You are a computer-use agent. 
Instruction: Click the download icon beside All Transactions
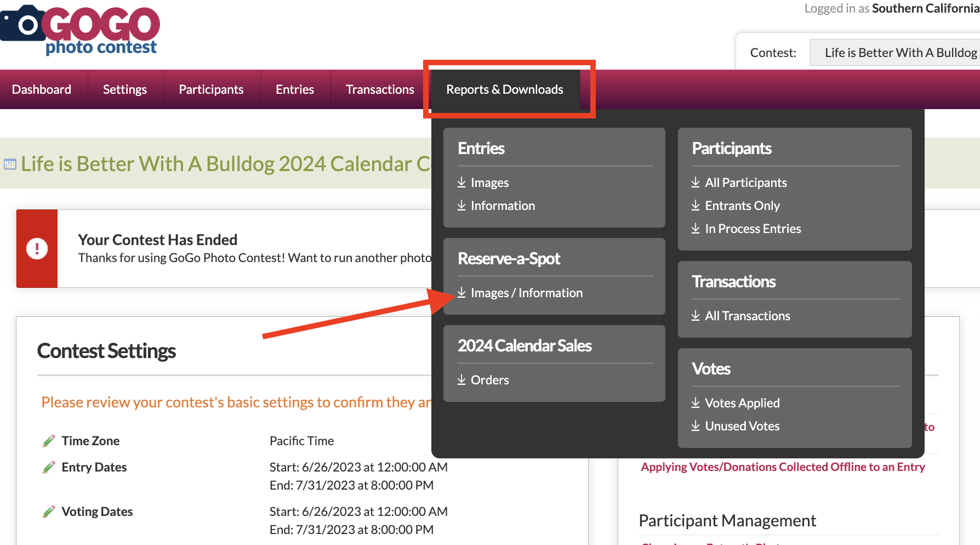(696, 315)
